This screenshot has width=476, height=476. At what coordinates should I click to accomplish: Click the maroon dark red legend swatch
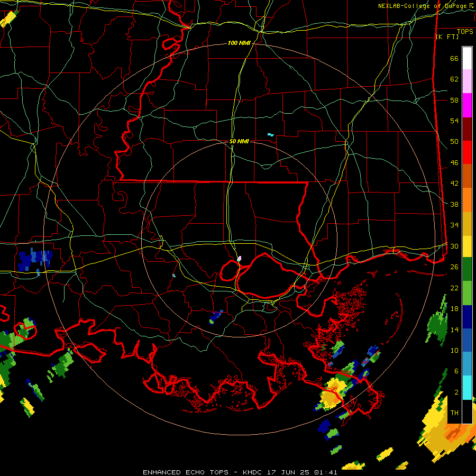point(467,129)
